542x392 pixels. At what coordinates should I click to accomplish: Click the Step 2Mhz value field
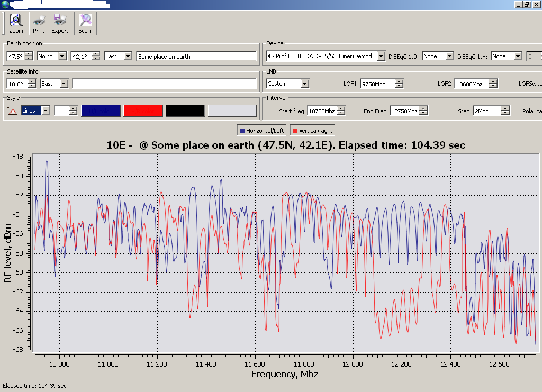click(x=487, y=111)
